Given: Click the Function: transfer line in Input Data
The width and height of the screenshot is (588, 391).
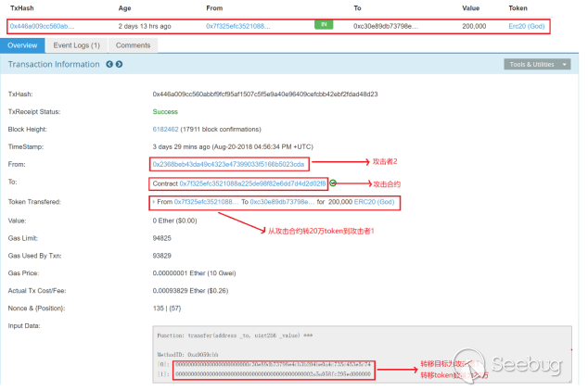Looking at the screenshot, I should 235,335.
